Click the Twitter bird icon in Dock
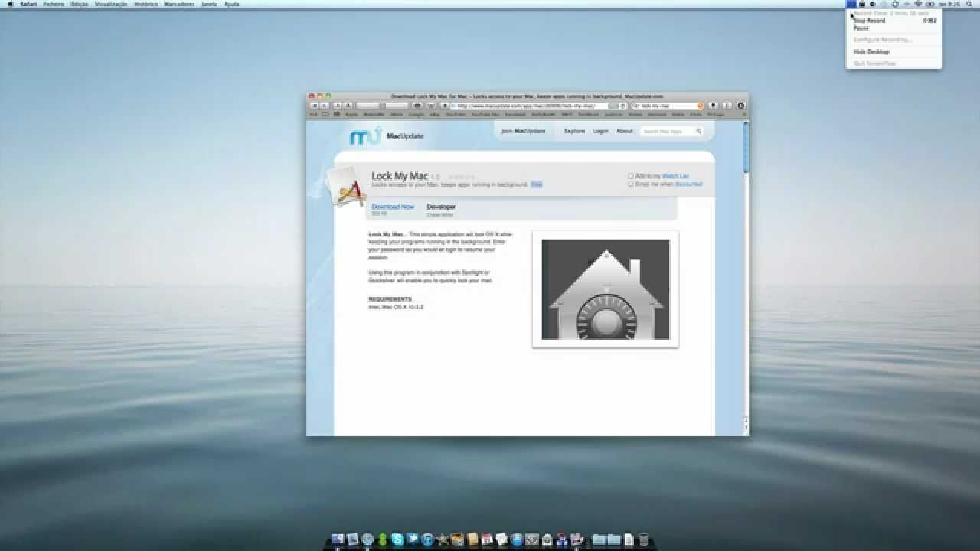The image size is (980, 551). click(x=413, y=539)
